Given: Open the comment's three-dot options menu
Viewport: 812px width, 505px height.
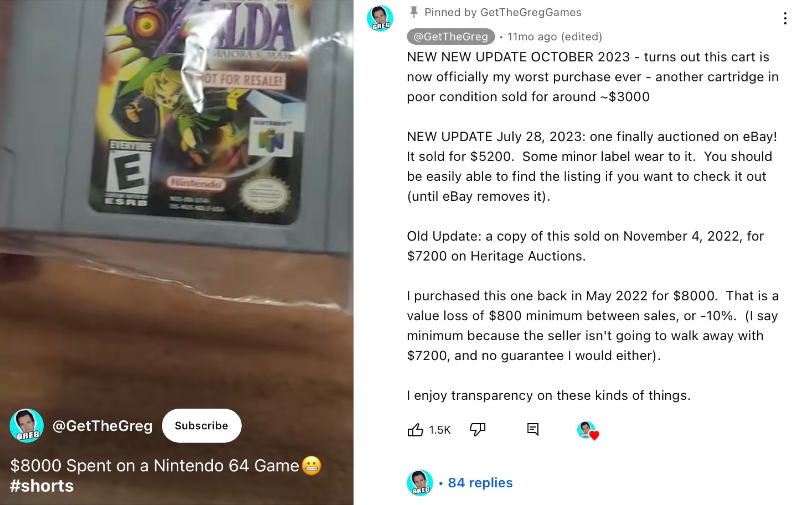Looking at the screenshot, I should click(785, 18).
